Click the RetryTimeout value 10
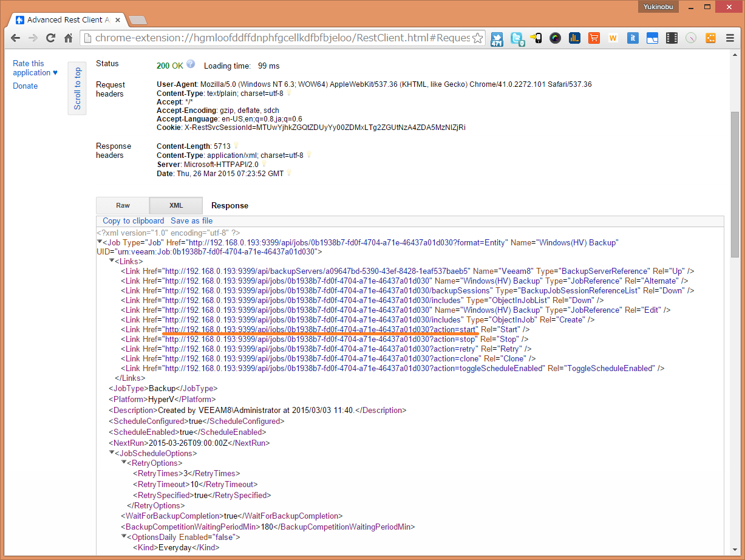Screen dimensions: 745x560 (x=195, y=484)
